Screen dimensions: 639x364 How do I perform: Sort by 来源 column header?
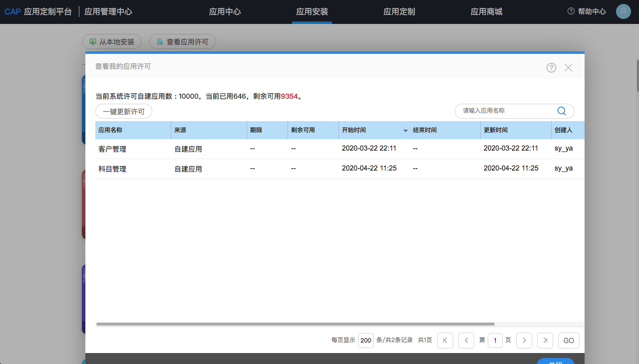pos(209,130)
